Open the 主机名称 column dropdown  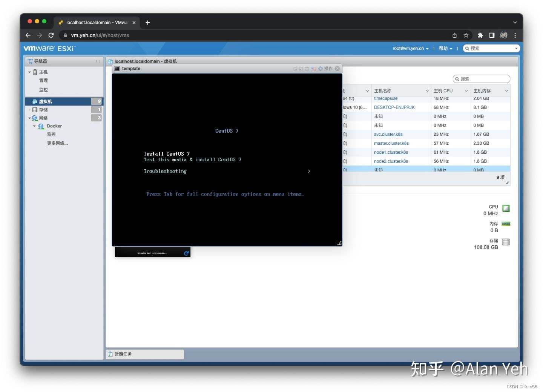click(x=427, y=91)
